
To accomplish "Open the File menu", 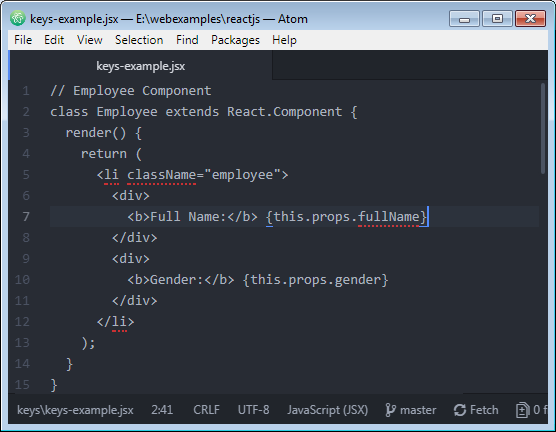I will 23,40.
